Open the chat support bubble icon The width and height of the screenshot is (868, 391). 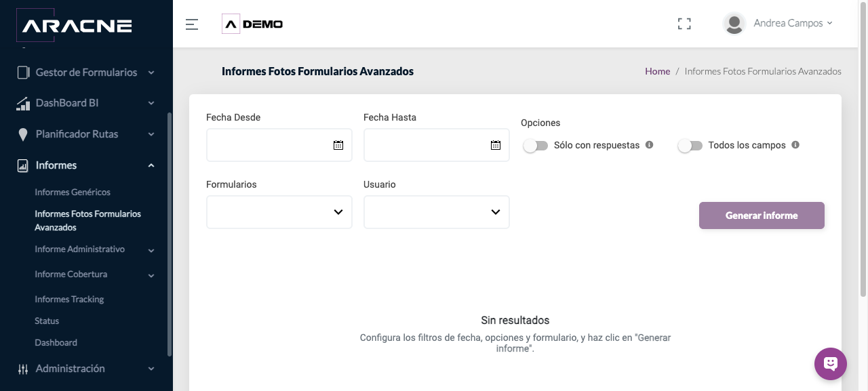pos(831,364)
